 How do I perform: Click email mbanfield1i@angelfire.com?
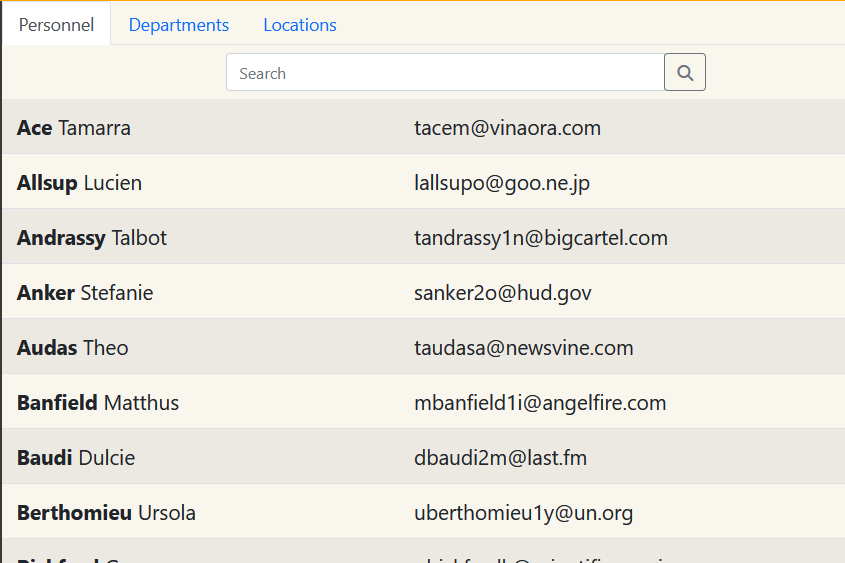(x=540, y=403)
